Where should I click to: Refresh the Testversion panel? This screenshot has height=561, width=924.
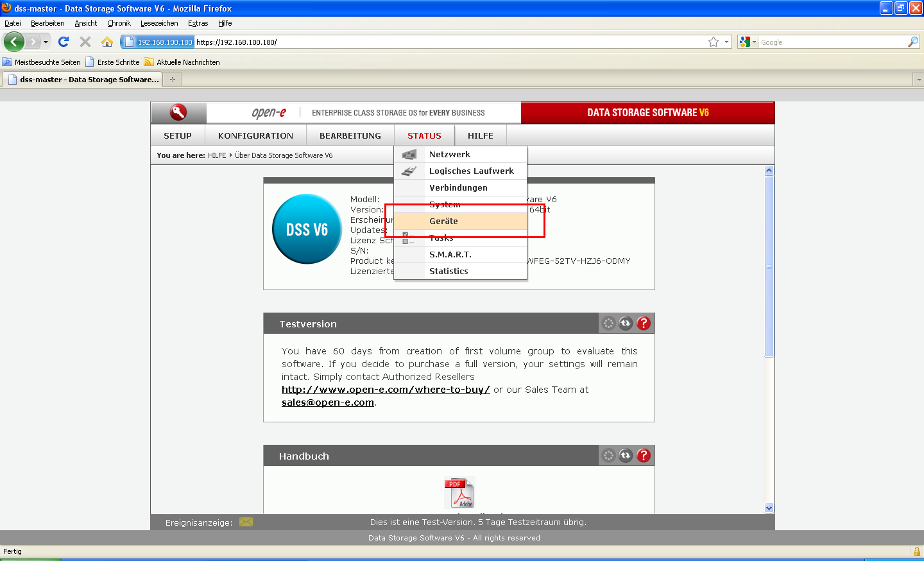626,324
